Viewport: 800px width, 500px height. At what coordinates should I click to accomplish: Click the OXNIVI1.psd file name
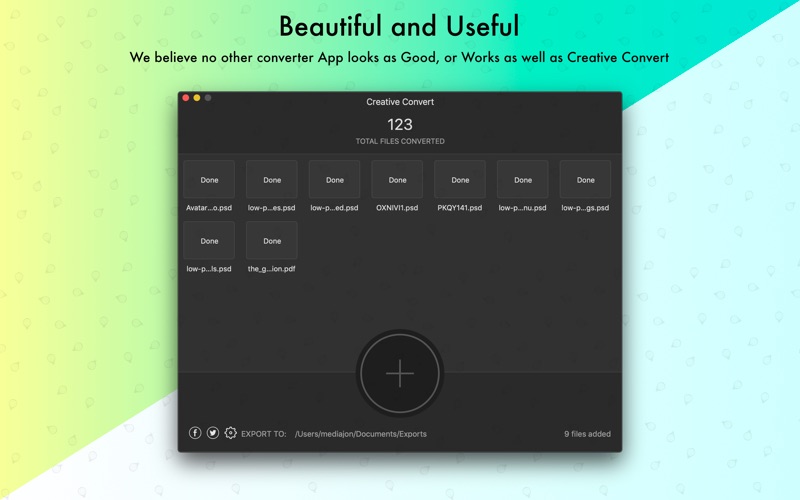coord(397,208)
